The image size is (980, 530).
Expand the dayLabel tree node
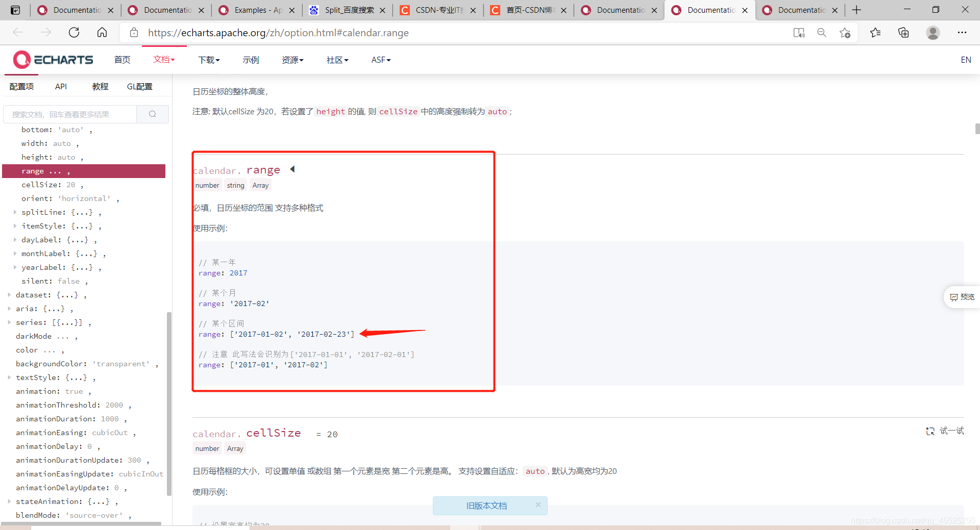click(x=15, y=240)
